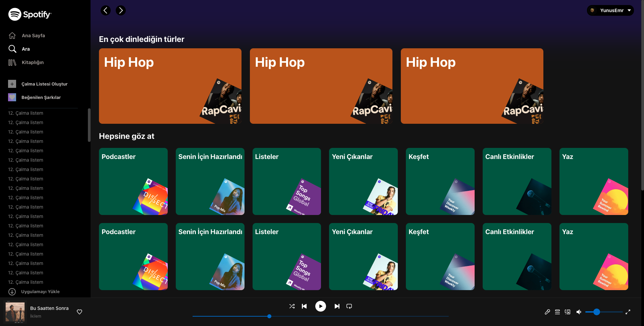Open Kitaplığın library
Viewport: 644px width, 326px height.
tap(26, 62)
